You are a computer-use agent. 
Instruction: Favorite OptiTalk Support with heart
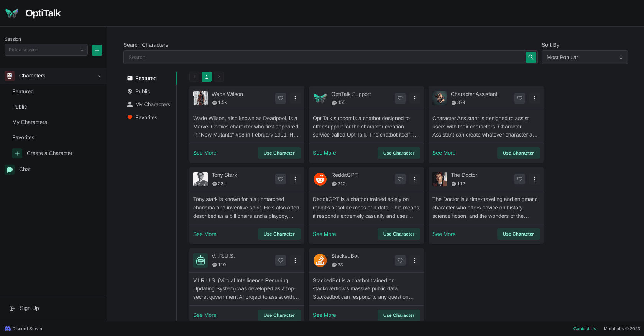[400, 98]
